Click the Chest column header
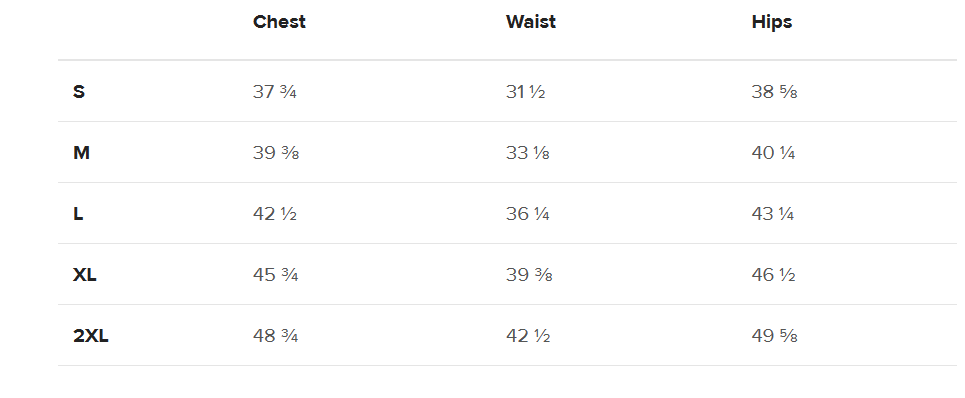This screenshot has width=965, height=398. click(x=279, y=22)
